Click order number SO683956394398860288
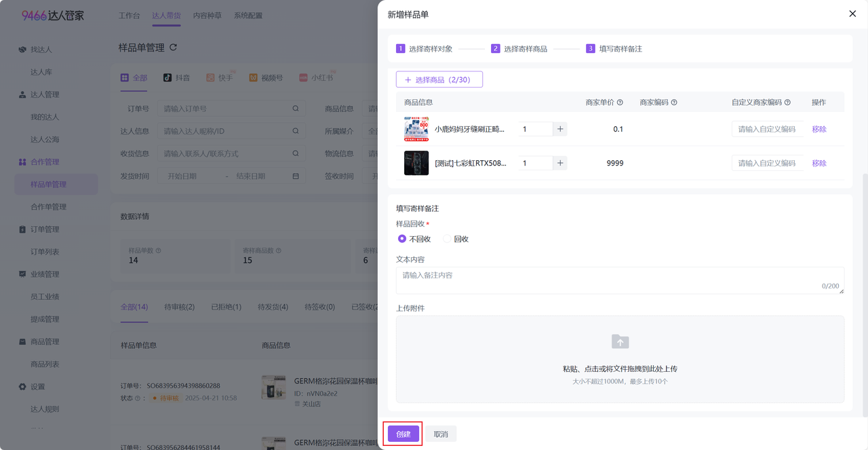Image resolution: width=868 pixels, height=450 pixels. click(183, 386)
